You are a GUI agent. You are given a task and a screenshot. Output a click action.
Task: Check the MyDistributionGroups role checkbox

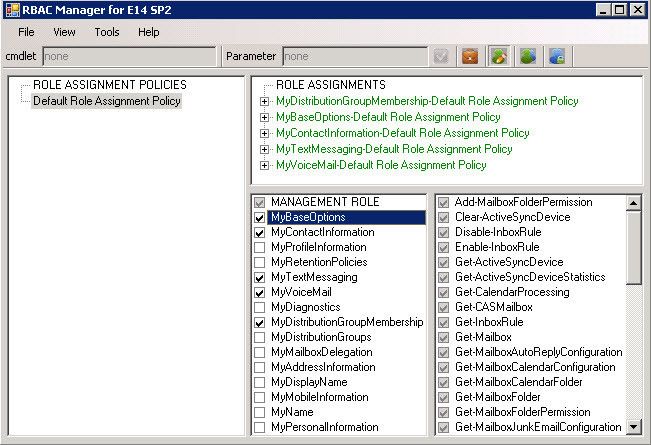point(259,337)
